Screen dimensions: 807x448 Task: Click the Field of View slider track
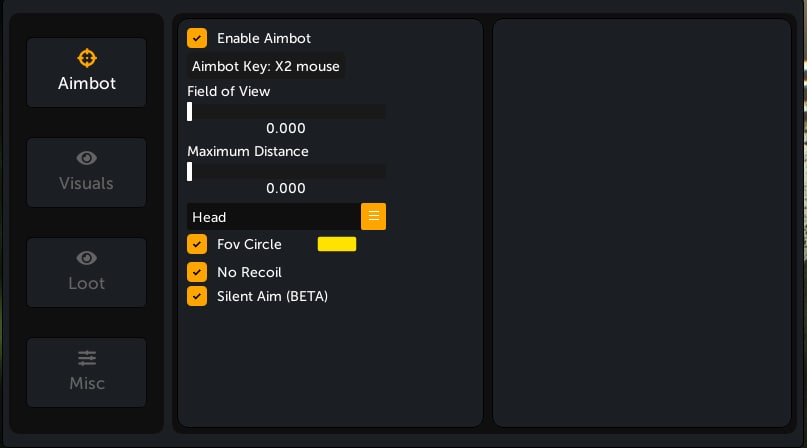pos(287,112)
